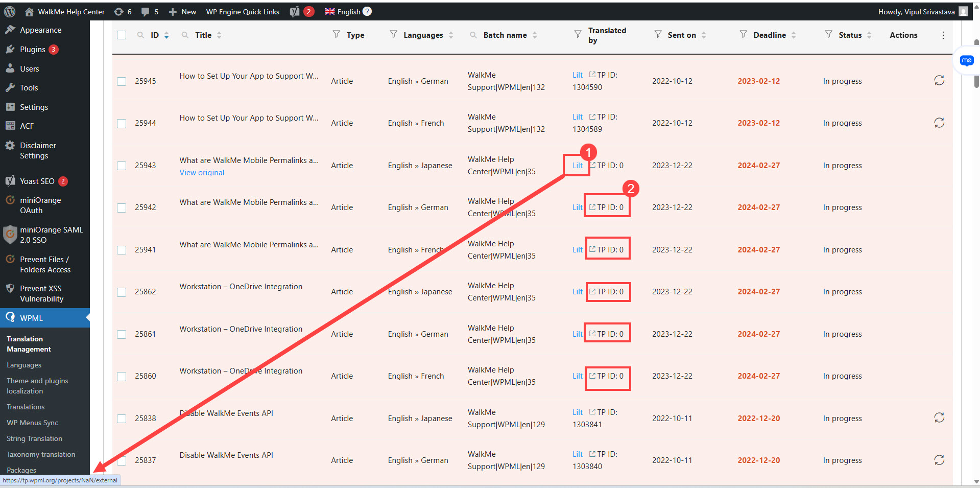Open the user avatar next to Howdy
The image size is (980, 488).
point(963,11)
